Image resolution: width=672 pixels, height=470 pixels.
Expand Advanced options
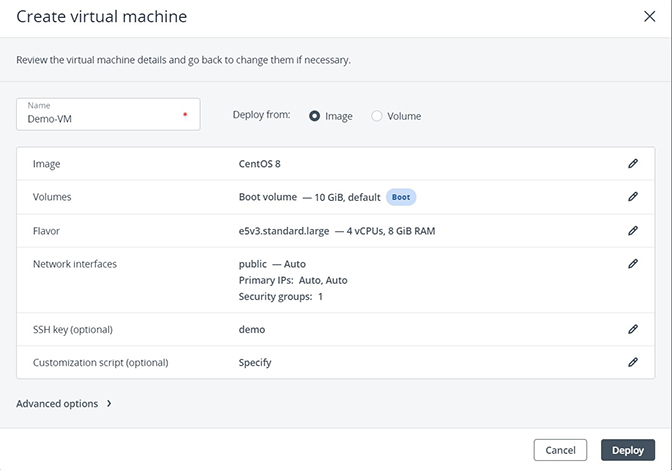(64, 404)
